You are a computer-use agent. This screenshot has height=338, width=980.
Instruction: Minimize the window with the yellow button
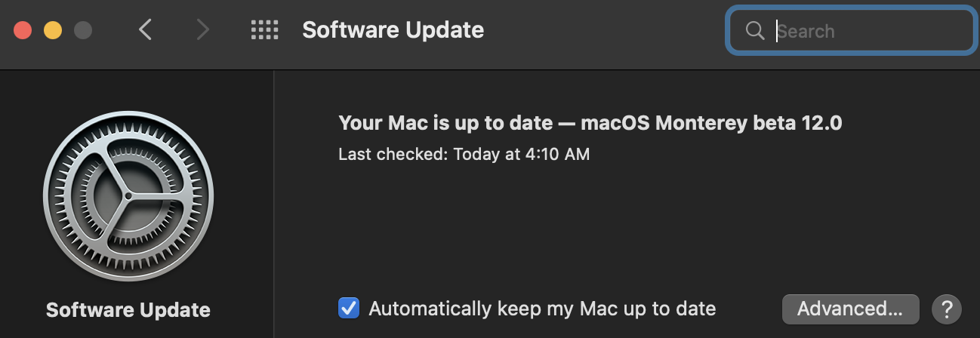point(52,30)
